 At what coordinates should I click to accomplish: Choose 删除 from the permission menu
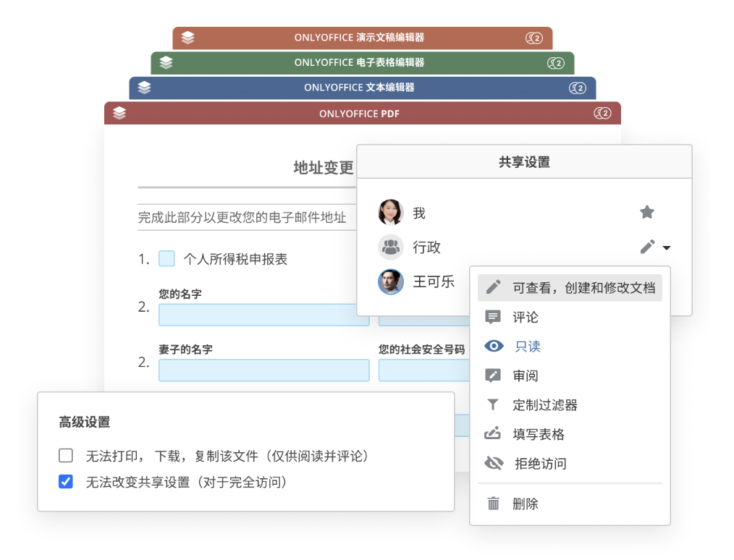tap(570, 504)
